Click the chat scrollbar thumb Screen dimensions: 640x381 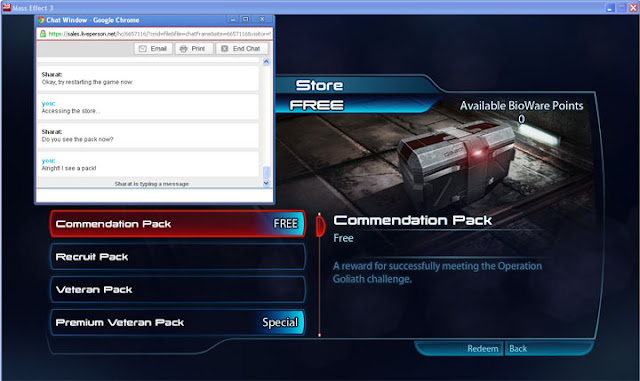266,172
